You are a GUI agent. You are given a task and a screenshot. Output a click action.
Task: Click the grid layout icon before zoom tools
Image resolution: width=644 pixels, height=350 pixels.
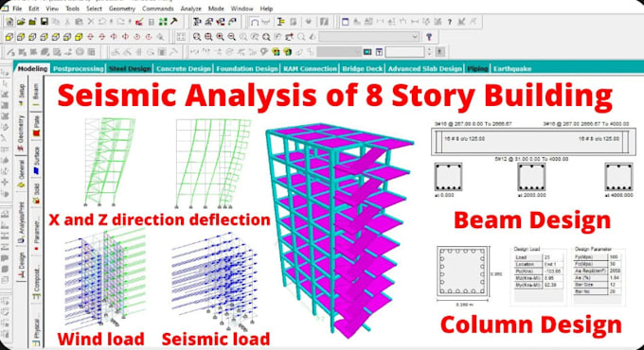point(181,37)
